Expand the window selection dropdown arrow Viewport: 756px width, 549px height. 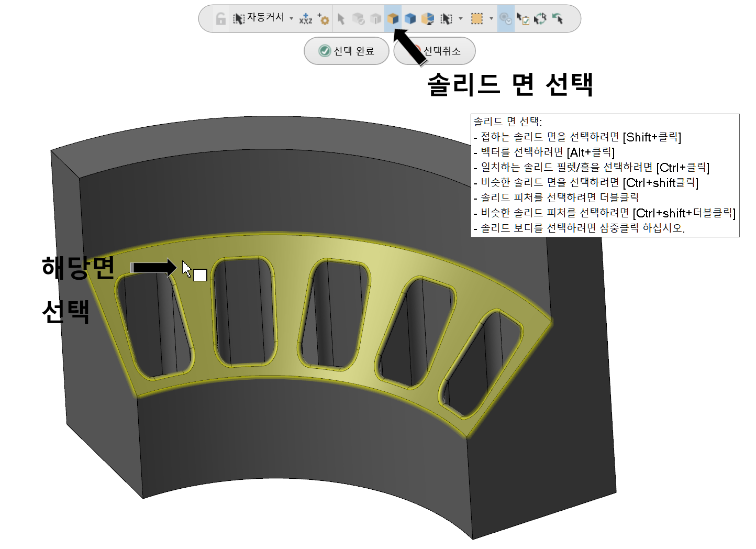pyautogui.click(x=491, y=19)
